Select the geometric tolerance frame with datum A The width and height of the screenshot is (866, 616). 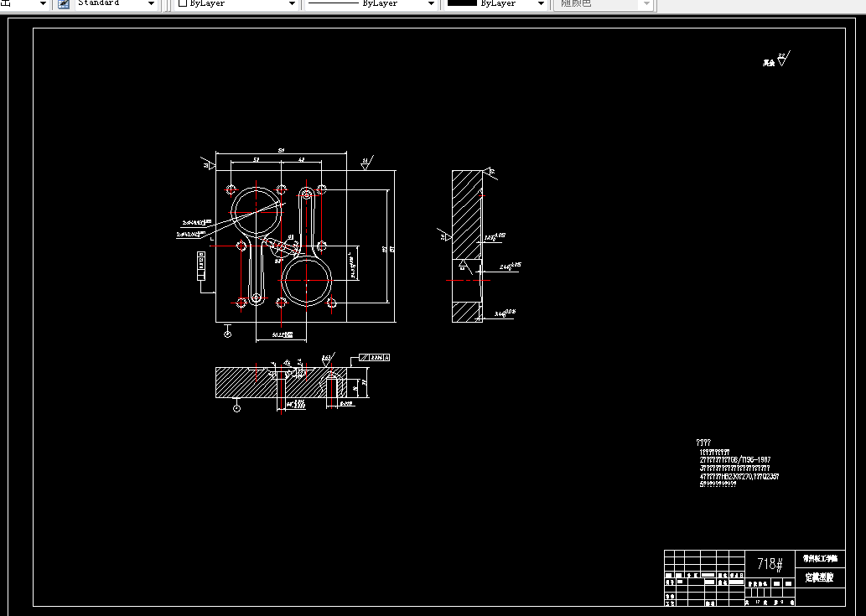click(x=375, y=358)
